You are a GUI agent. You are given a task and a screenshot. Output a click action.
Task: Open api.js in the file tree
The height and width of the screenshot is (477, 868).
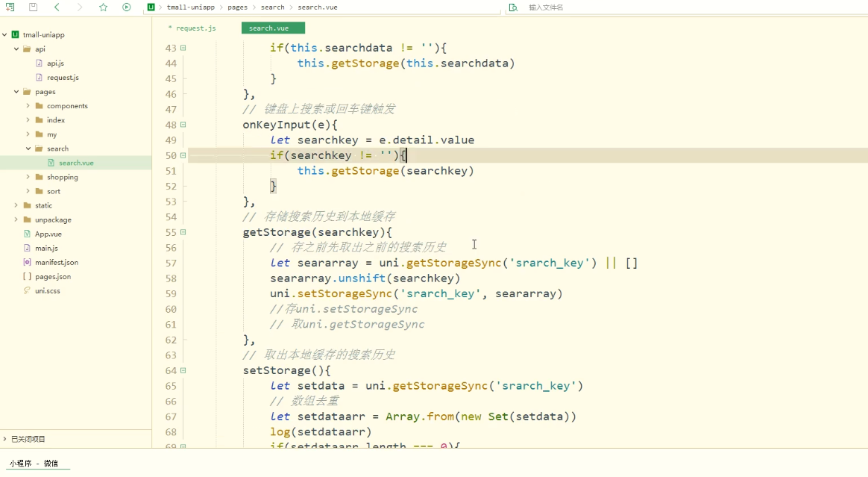(55, 63)
